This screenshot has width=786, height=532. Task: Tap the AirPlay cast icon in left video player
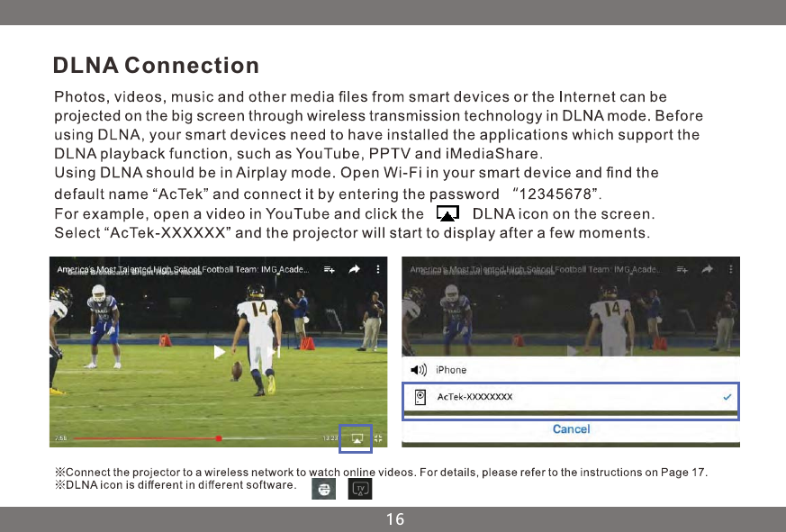coord(357,438)
